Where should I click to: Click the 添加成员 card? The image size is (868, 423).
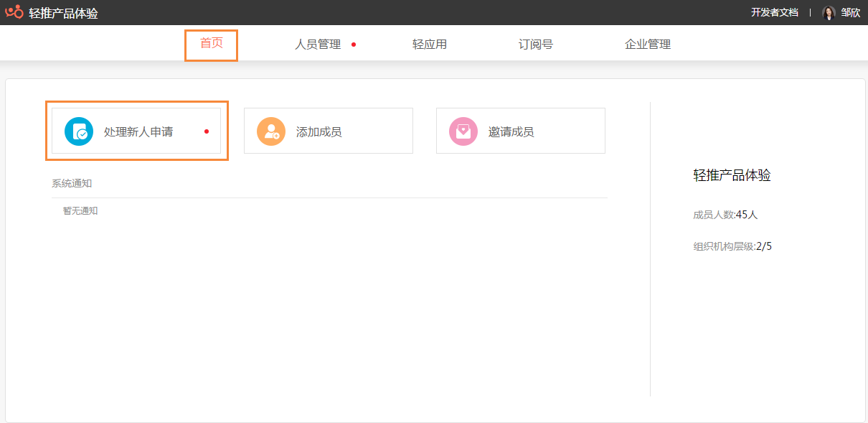[x=328, y=131]
